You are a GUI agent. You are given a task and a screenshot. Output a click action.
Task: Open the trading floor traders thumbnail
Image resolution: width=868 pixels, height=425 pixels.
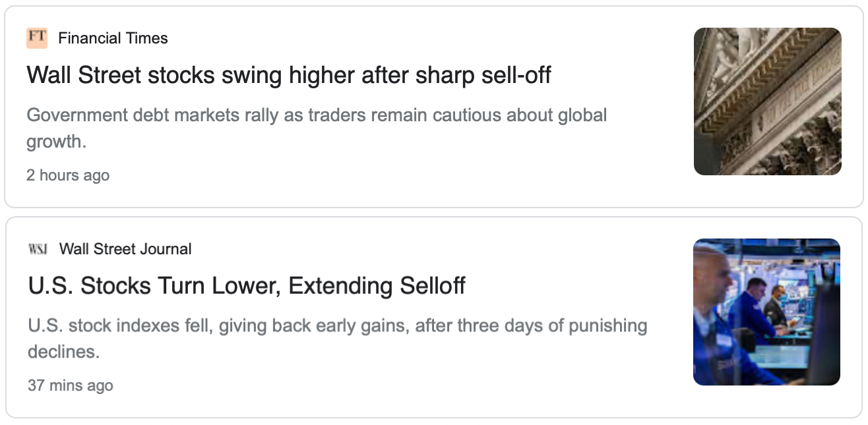pos(766,312)
